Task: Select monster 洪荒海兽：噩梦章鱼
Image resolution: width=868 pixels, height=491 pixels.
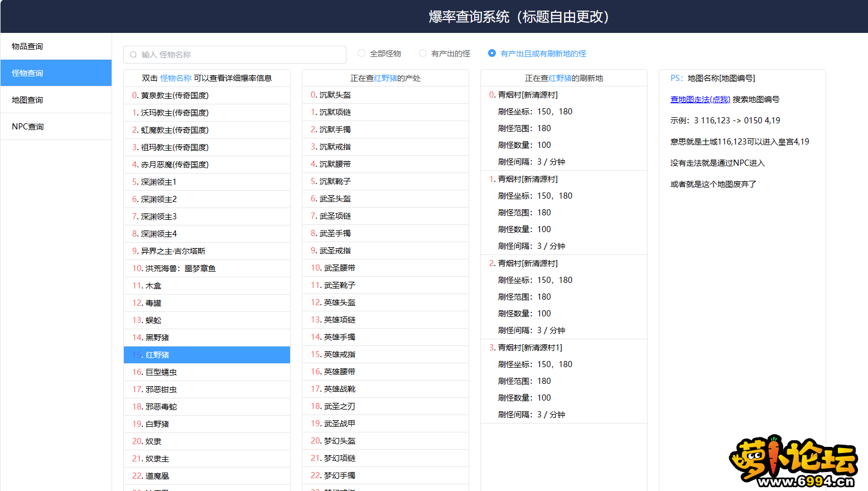Action: coord(207,268)
